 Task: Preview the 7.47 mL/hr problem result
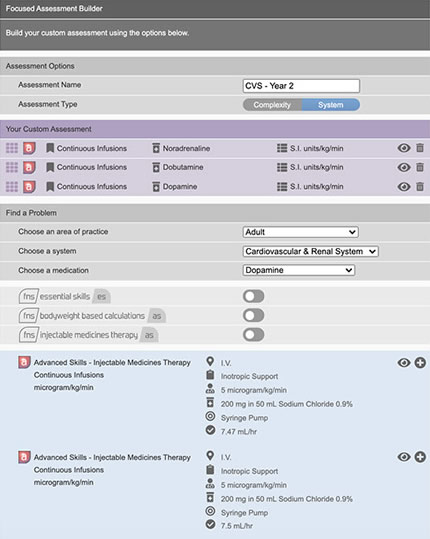pyautogui.click(x=404, y=363)
